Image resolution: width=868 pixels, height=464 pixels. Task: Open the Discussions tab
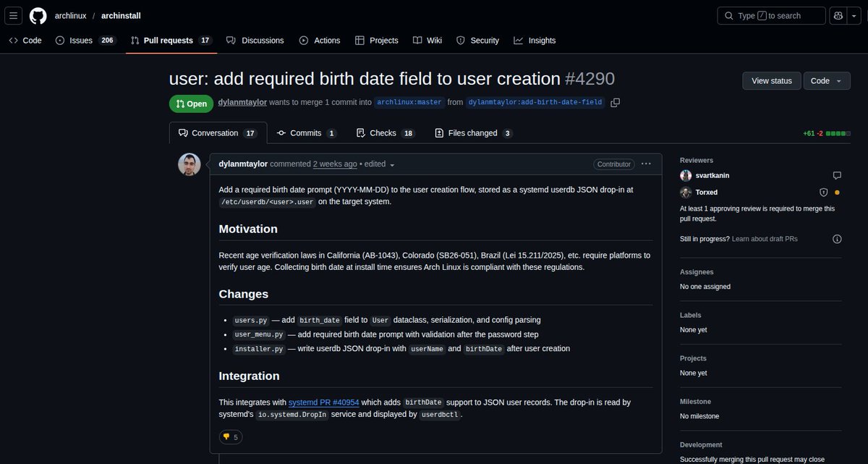255,41
